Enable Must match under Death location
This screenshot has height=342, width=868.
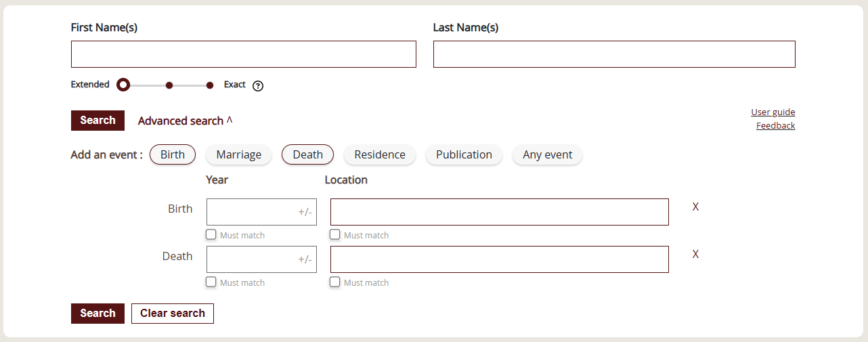pos(335,282)
